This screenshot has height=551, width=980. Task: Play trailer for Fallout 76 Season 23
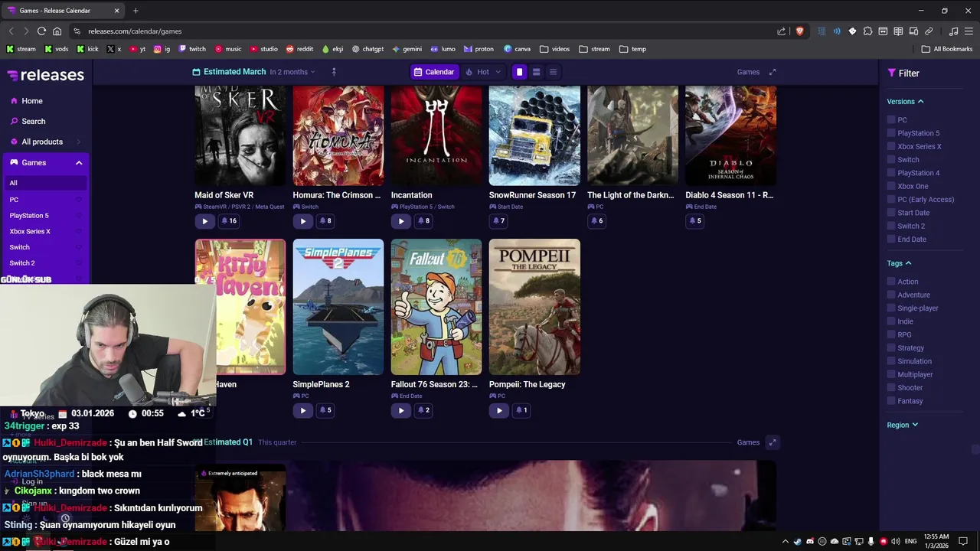coord(400,410)
